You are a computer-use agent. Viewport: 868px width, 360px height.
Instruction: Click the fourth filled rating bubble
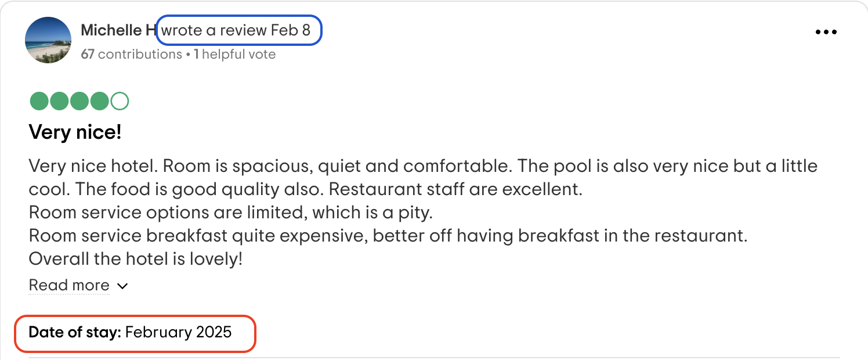point(99,102)
